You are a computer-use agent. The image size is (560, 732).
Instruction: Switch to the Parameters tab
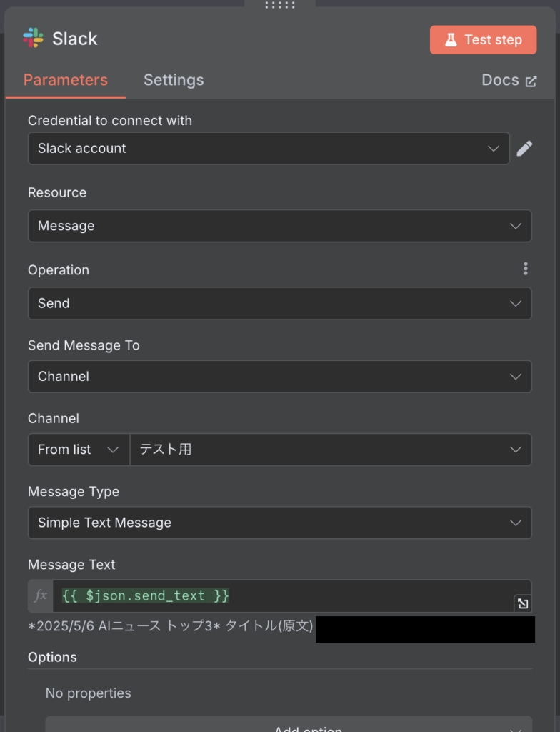point(65,80)
